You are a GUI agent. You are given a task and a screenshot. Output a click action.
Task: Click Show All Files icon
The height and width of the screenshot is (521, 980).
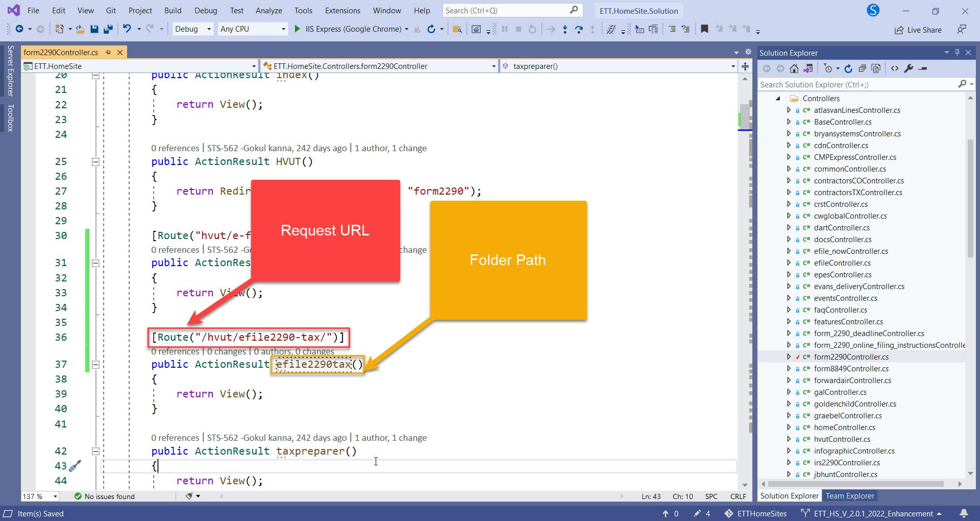876,68
